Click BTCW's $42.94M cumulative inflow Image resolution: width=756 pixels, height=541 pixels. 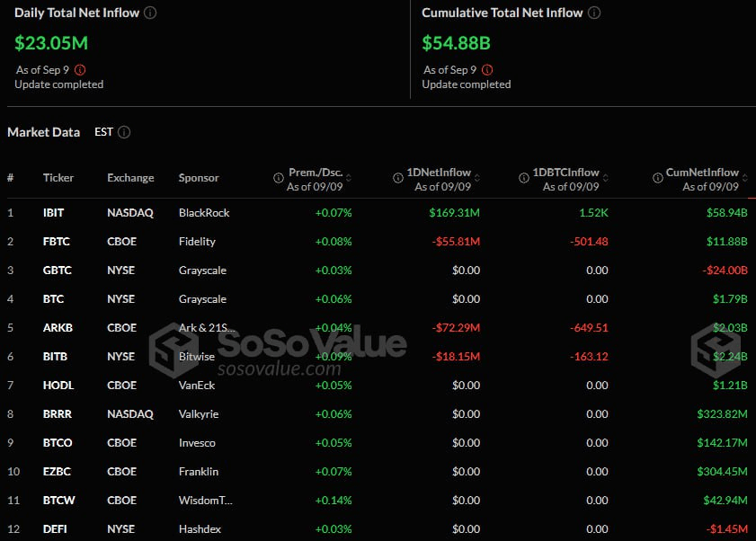[725, 501]
